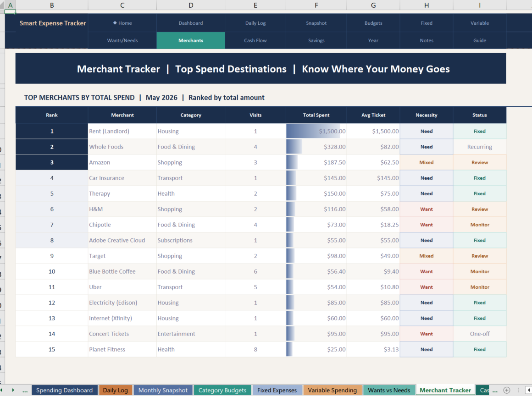Switch to the Category Budgets sheet tab
The image size is (532, 396).
pos(222,390)
